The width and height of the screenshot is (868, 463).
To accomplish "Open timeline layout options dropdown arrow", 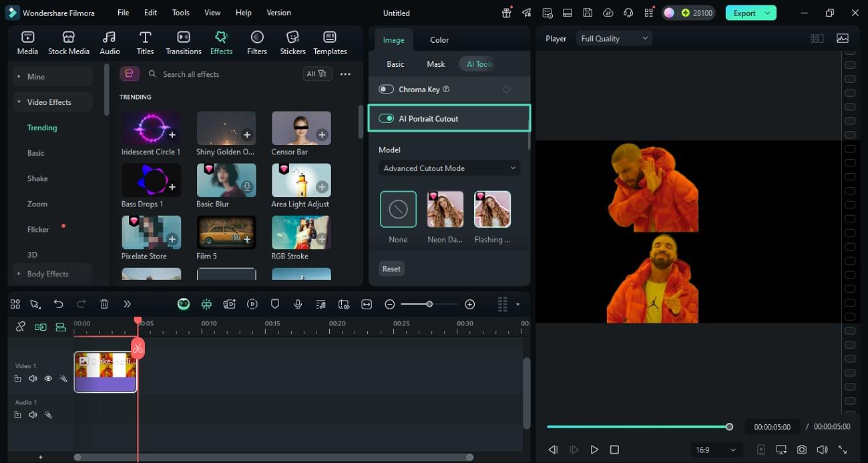I will coord(517,305).
